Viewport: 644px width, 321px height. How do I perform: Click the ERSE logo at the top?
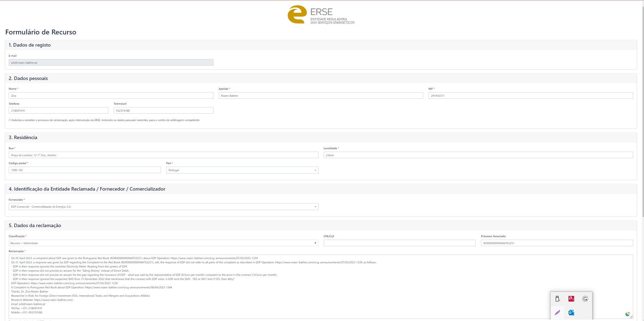321,15
